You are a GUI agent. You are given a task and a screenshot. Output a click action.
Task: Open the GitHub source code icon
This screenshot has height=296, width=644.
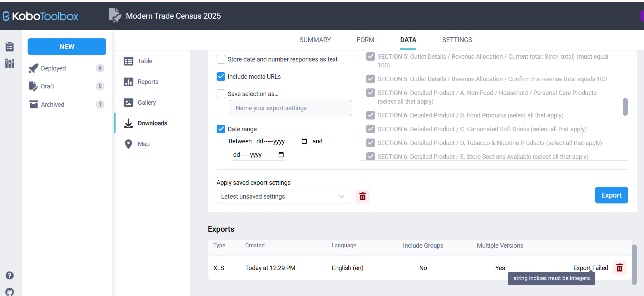pyautogui.click(x=10, y=292)
